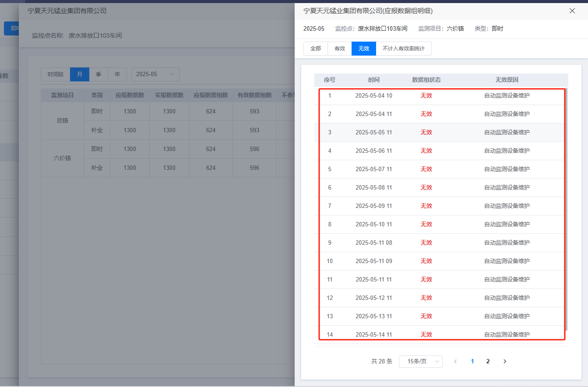588x387 pixels.
Task: Click the 2025-05-14 11 time cell
Action: point(374,334)
